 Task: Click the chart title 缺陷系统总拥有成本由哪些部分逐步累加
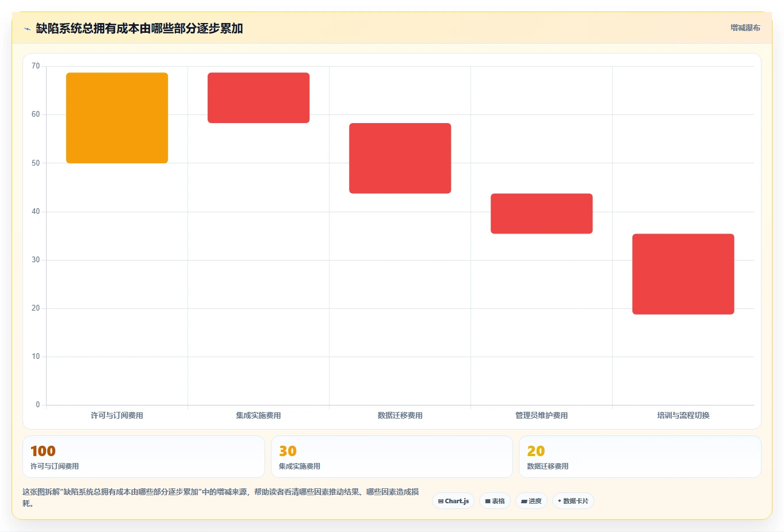pyautogui.click(x=139, y=28)
